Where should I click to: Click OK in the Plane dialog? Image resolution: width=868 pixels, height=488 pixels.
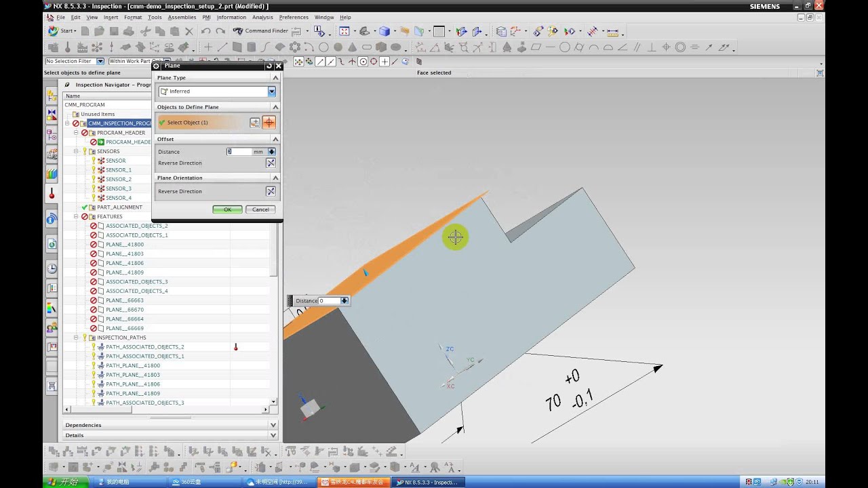[x=227, y=209]
